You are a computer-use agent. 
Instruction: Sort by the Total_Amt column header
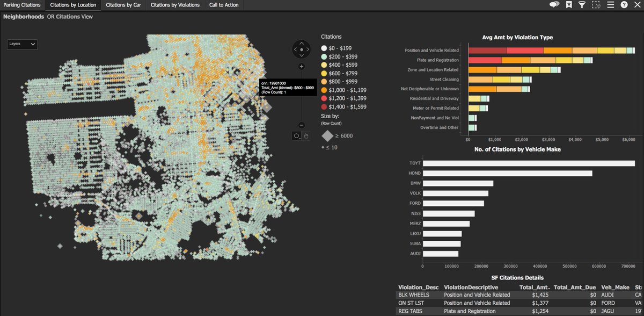click(534, 287)
